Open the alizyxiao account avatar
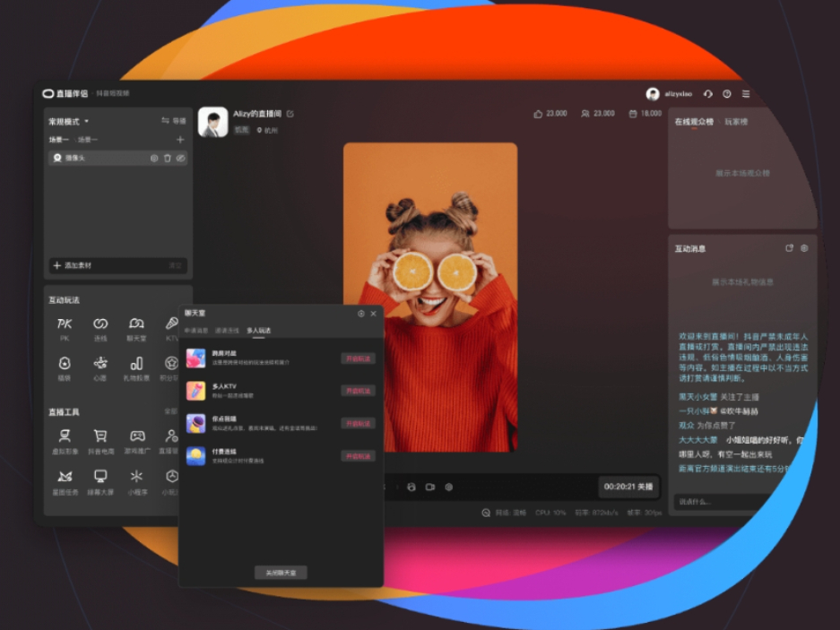The image size is (840, 630). (653, 94)
